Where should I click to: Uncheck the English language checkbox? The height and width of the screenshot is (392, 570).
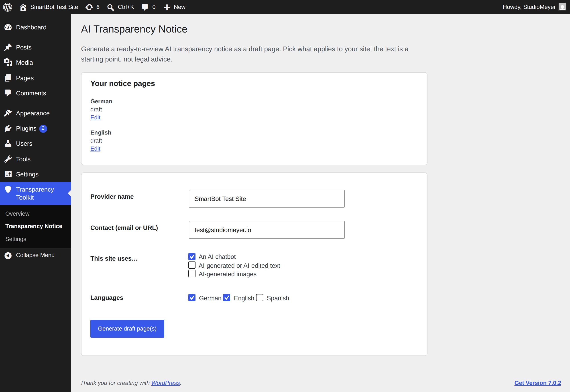227,298
